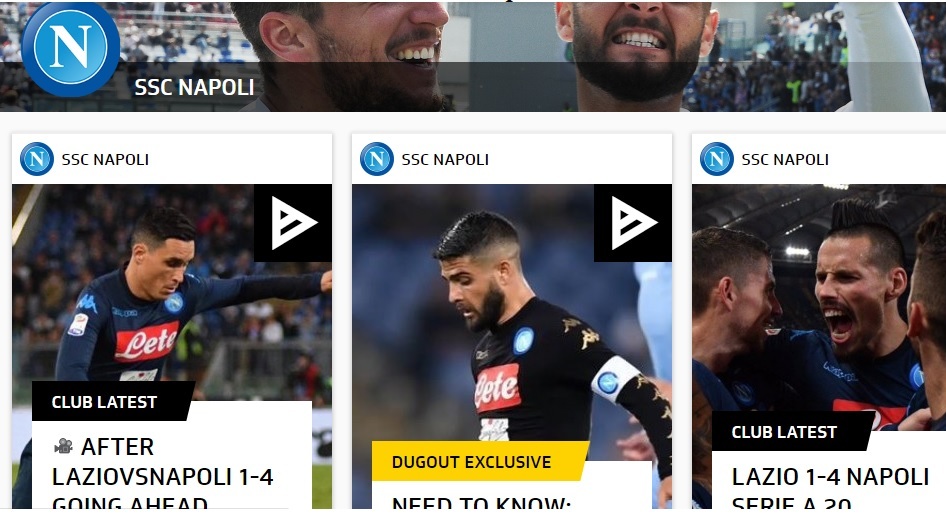Click the large Napoli crest in header
Screen dimensions: 946x532
(x=71, y=48)
